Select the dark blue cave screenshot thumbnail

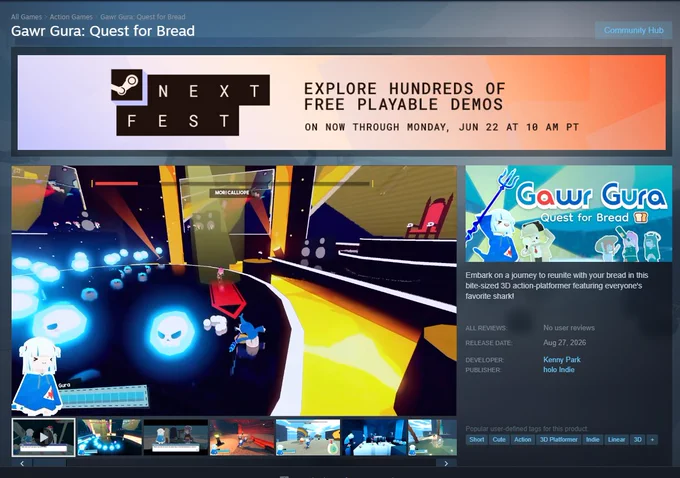pyautogui.click(x=374, y=437)
